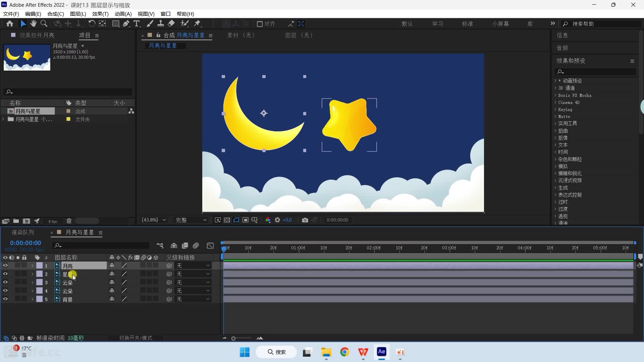Hide the 月亮 layer eye toggle
Screen dimensions: 644x362
[x=5, y=265]
